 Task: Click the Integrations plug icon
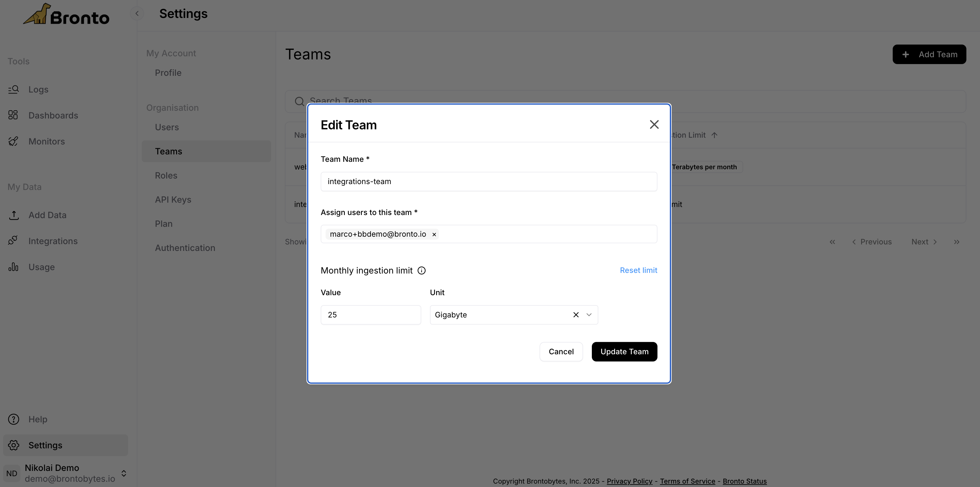coord(13,241)
